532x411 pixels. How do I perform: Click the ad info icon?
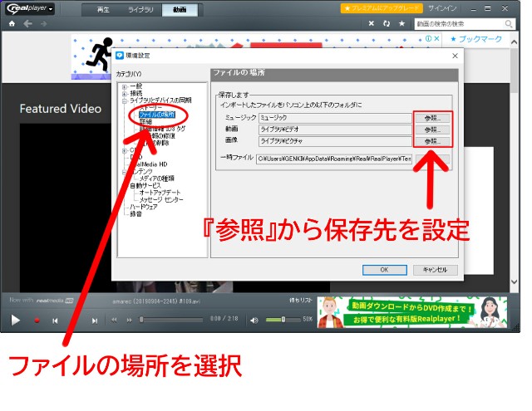pos(429,39)
